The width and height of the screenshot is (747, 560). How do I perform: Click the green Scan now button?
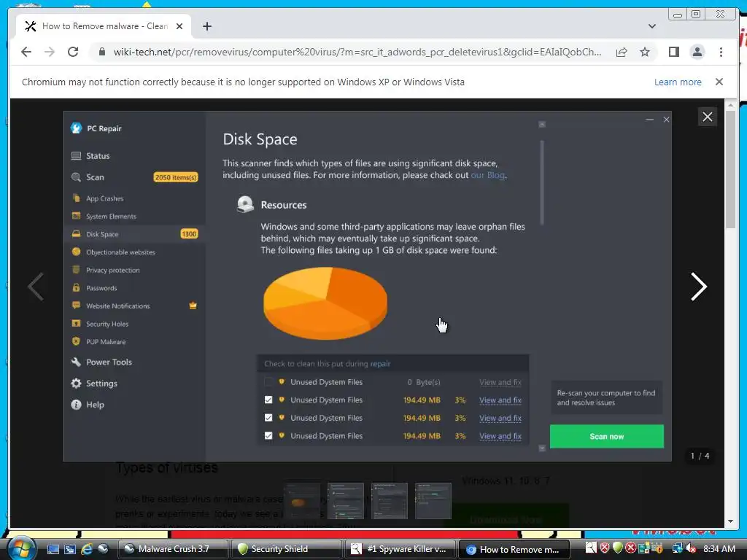(x=606, y=436)
